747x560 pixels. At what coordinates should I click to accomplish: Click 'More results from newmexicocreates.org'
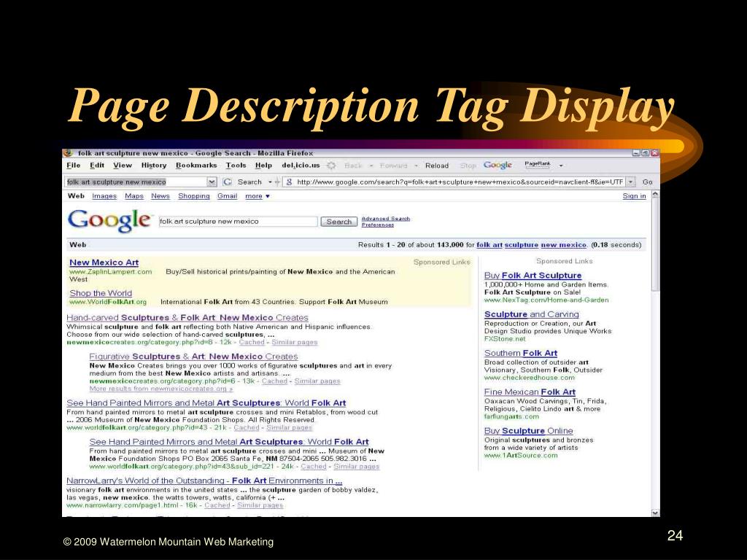pyautogui.click(x=161, y=389)
